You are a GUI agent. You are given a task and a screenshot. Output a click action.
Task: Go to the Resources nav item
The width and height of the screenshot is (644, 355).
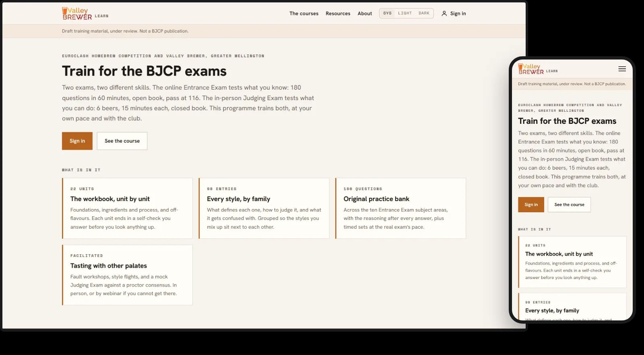(338, 14)
